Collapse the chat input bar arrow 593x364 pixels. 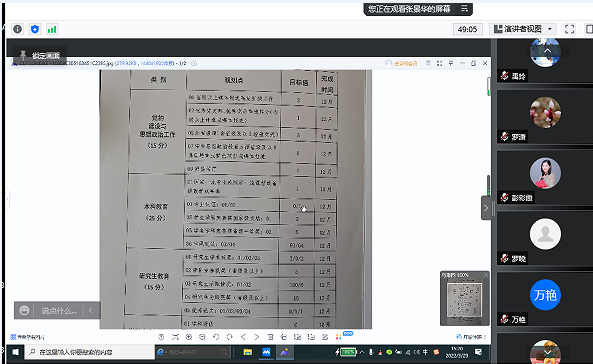(90, 311)
